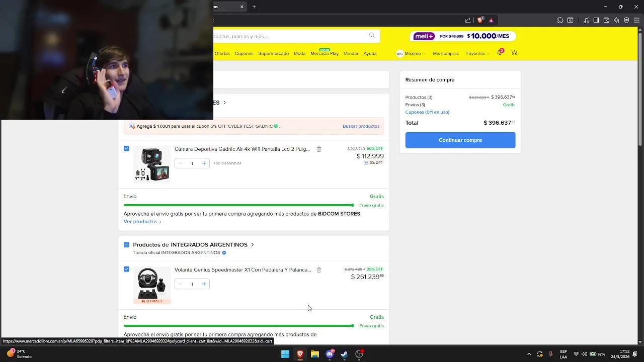Click Brave Rewards triangle icon
The width and height of the screenshot is (644, 362).
491,20
